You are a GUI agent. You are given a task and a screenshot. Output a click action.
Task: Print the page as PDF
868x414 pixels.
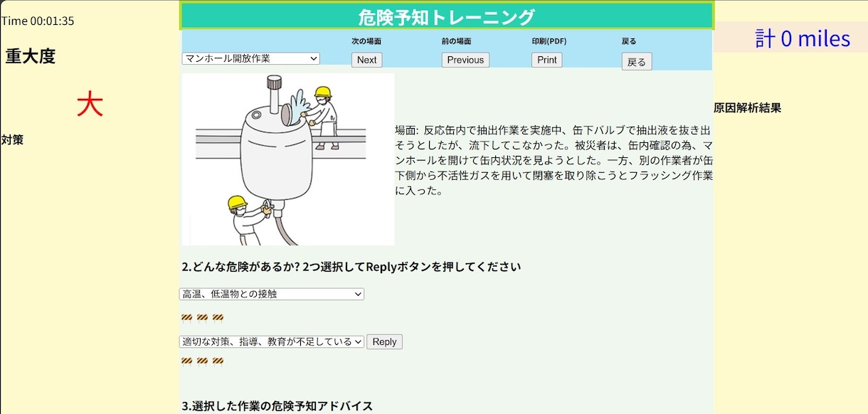[546, 60]
